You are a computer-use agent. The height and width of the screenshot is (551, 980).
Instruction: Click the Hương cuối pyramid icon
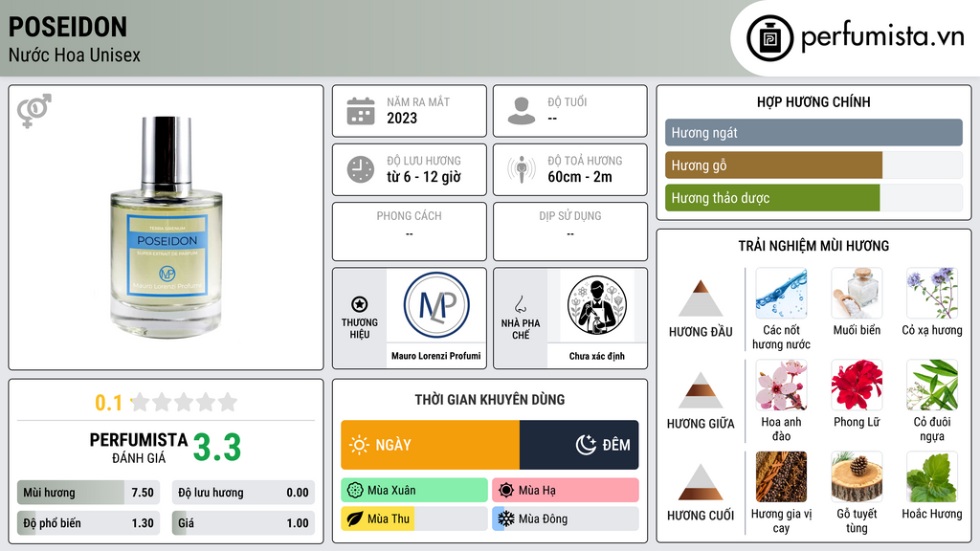[701, 482]
